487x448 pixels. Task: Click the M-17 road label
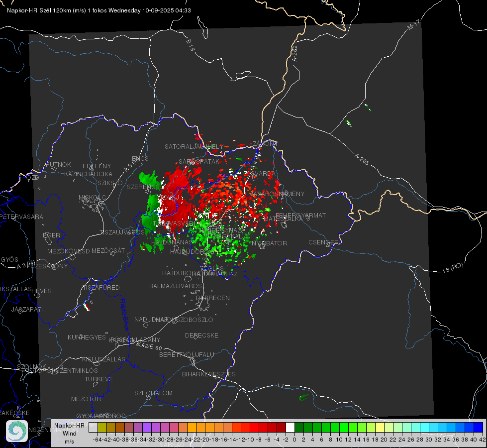click(413, 25)
